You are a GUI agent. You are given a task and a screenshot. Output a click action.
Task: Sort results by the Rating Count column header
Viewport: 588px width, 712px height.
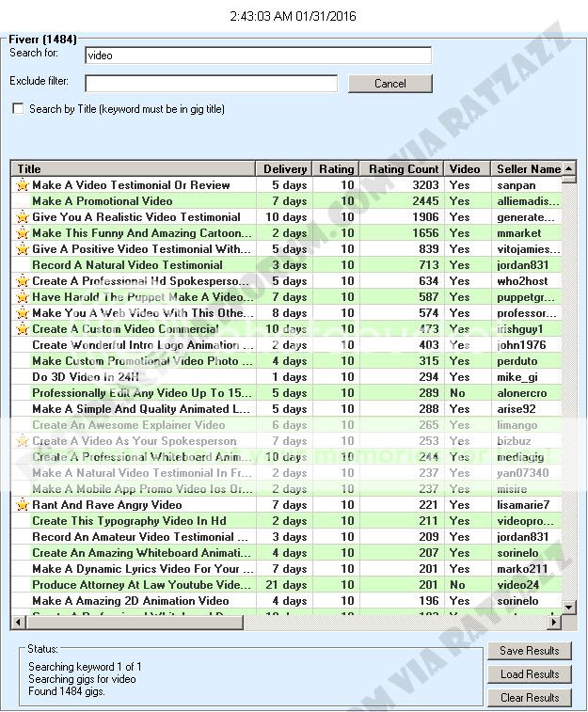pyautogui.click(x=402, y=169)
